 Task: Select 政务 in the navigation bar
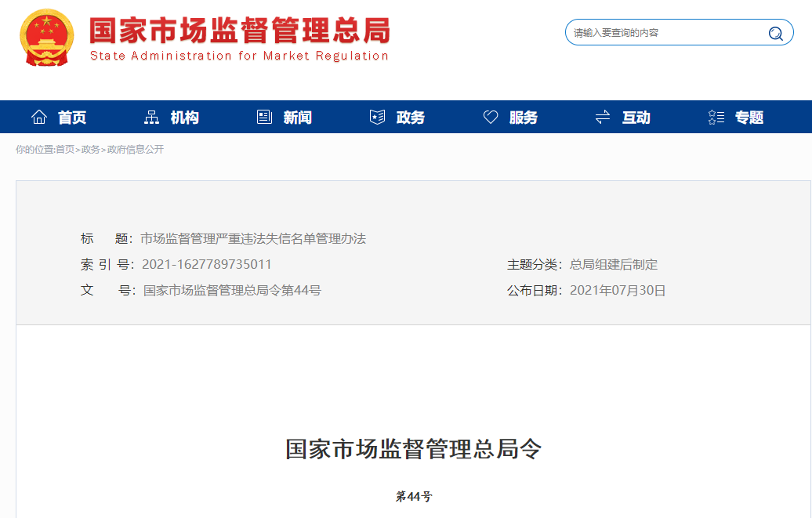411,118
